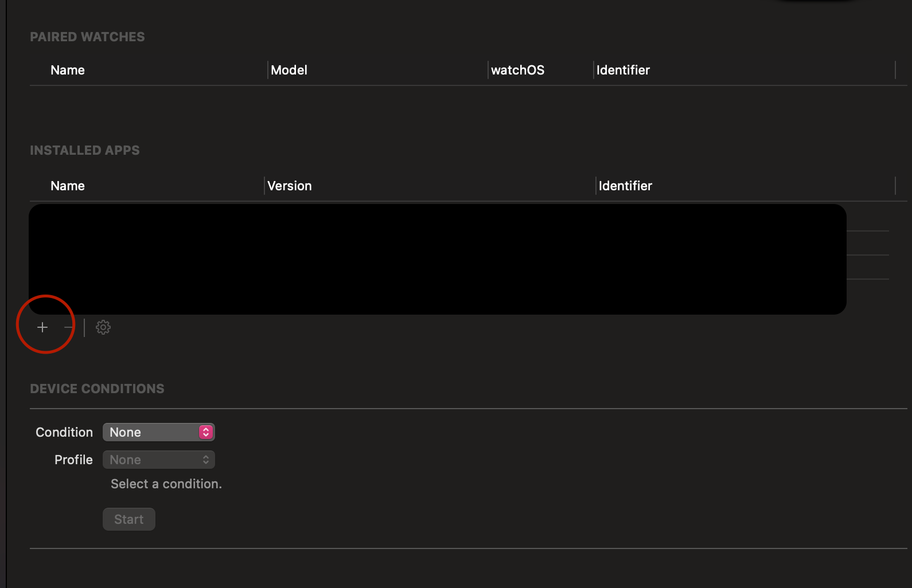Sort paired watches by watchOS column
Screen dimensions: 912x588
517,70
